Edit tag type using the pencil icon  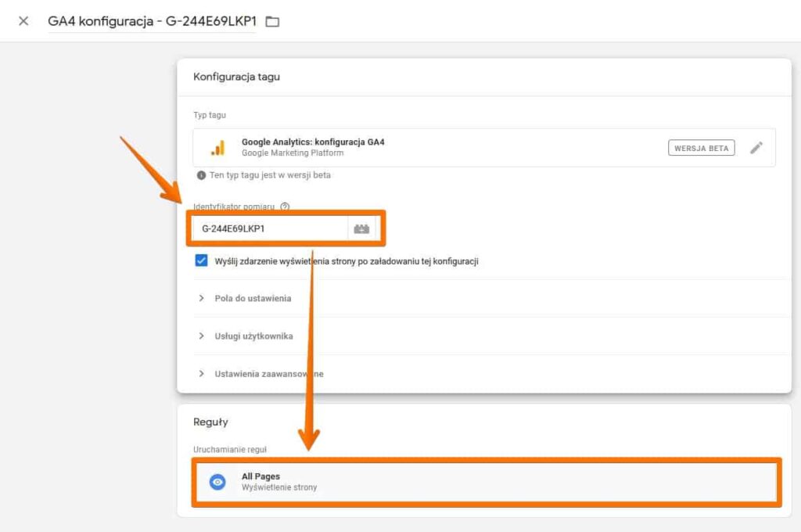pyautogui.click(x=757, y=147)
